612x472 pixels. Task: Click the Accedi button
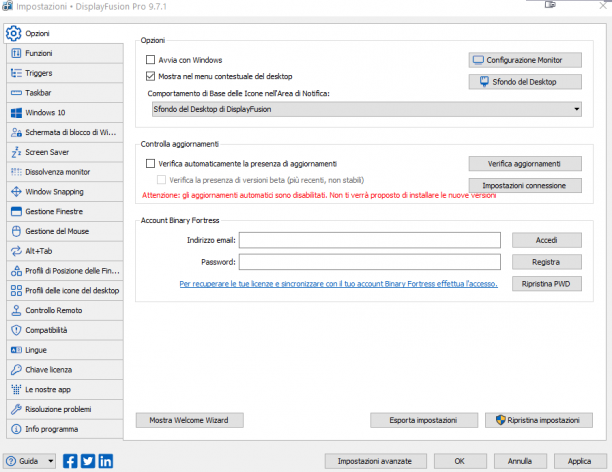tap(547, 240)
